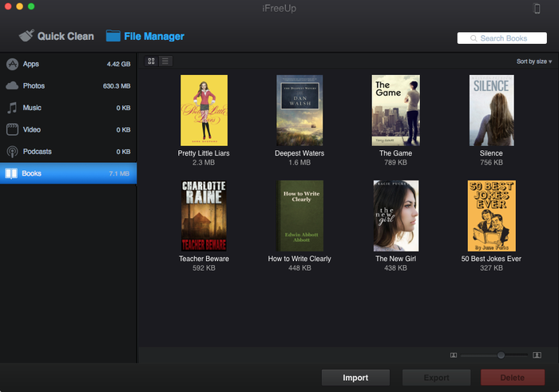The image size is (559, 392).
Task: Switch to list view
Action: point(165,61)
